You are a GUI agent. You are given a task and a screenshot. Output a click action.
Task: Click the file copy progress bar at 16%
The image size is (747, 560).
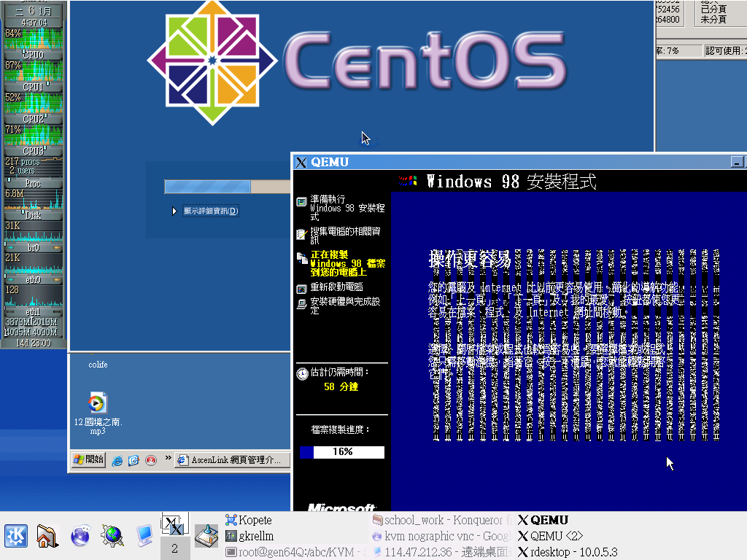pyautogui.click(x=342, y=452)
